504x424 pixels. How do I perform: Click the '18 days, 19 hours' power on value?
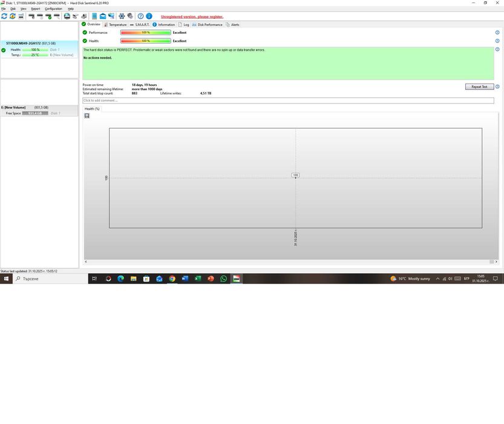(145, 85)
